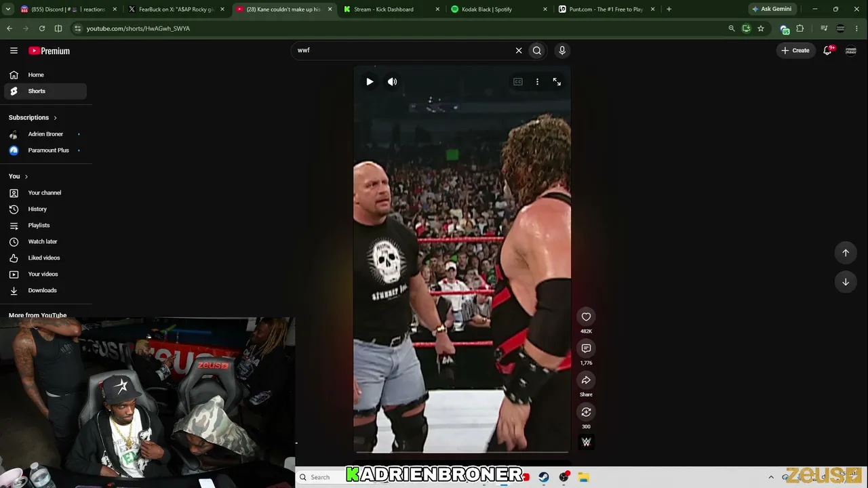This screenshot has height=488, width=868.
Task: Open the WWE channel avatar
Action: click(x=586, y=442)
